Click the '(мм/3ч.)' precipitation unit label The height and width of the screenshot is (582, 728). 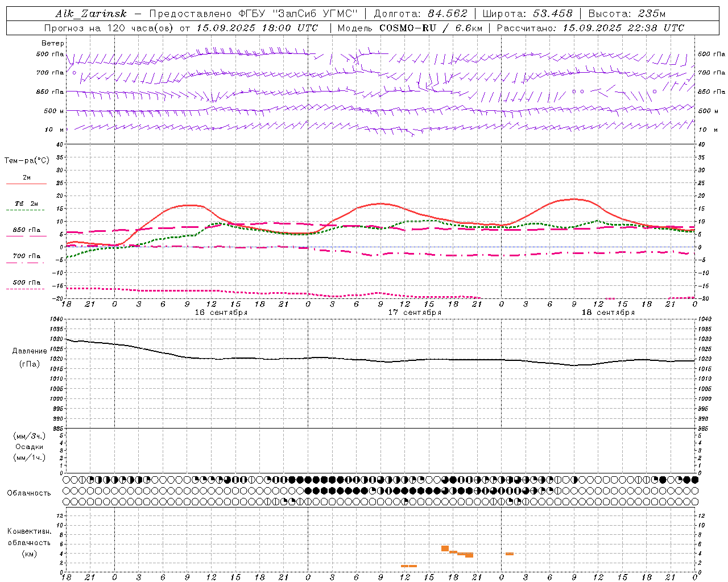tap(30, 436)
